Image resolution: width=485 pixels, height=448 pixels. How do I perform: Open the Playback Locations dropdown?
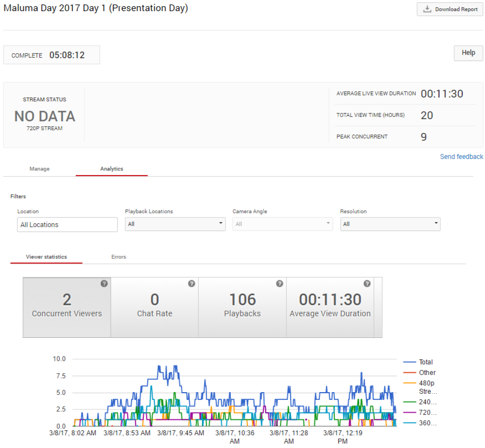coord(175,224)
